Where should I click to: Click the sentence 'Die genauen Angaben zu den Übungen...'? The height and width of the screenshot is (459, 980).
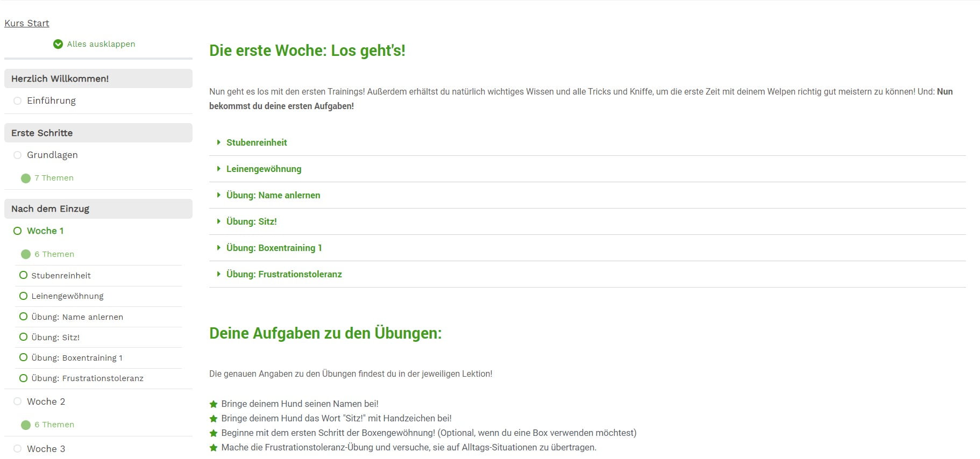351,374
